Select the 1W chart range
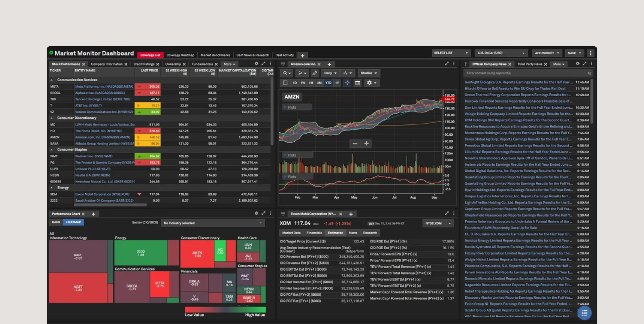Image resolution: width=644 pixels, height=324 pixels. pyautogui.click(x=303, y=83)
